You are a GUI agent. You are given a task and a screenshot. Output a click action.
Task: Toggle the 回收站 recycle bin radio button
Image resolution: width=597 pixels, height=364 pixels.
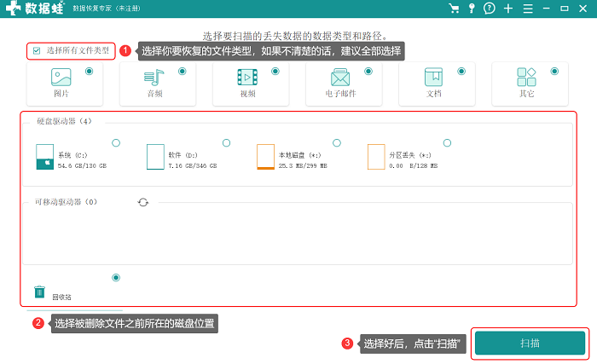(116, 278)
